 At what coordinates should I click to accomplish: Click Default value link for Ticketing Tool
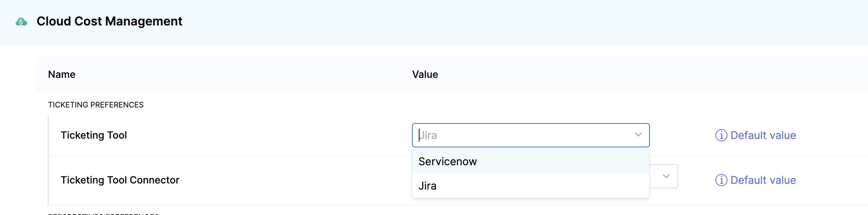coord(763,135)
